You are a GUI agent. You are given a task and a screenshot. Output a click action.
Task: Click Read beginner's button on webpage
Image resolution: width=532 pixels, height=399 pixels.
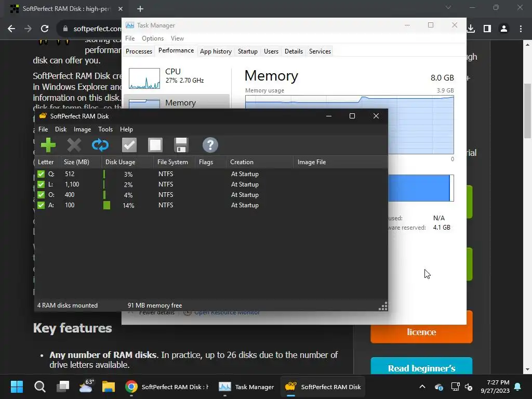[x=421, y=366]
